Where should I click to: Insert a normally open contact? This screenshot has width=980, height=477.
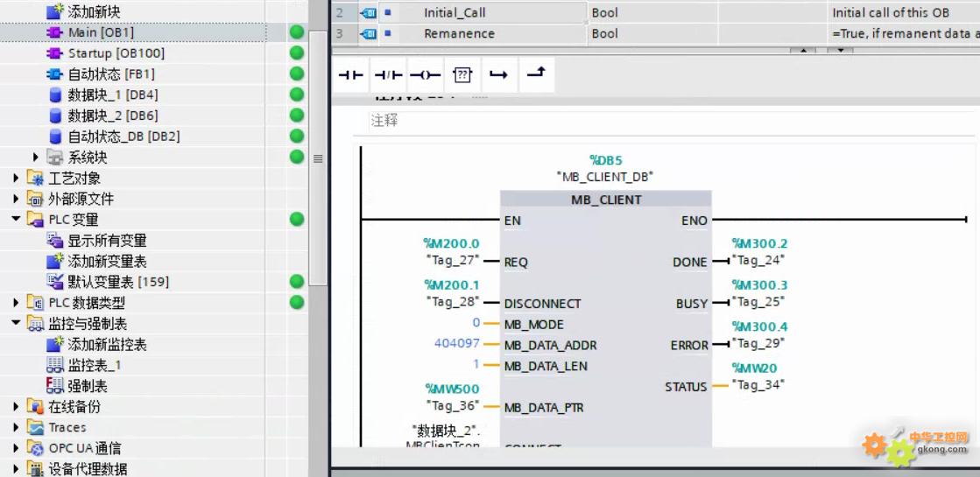(351, 75)
